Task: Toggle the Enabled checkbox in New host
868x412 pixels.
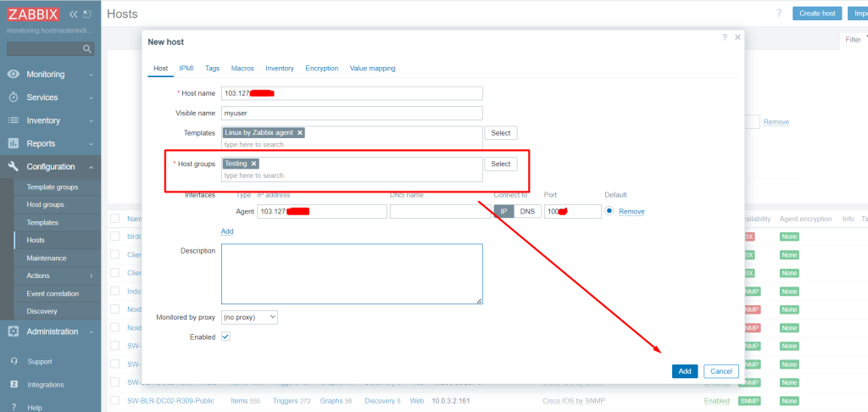Action: click(x=225, y=337)
